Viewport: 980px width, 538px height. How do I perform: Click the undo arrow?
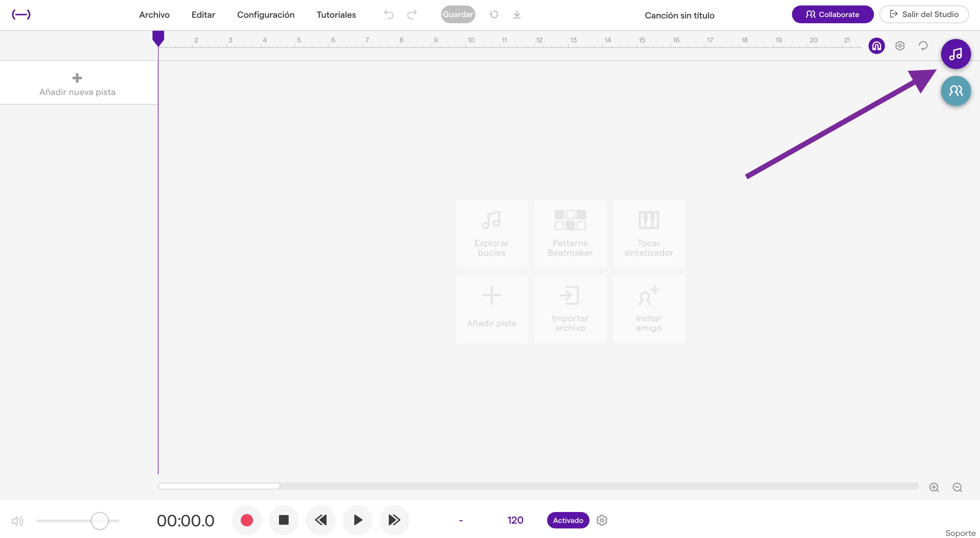tap(388, 14)
